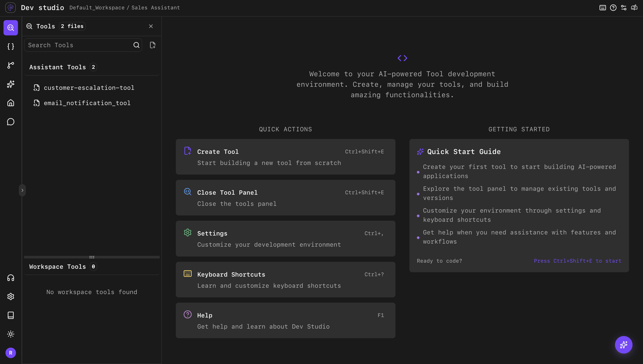The height and width of the screenshot is (364, 643).
Task: Open the documentation book icon
Action: pos(10,315)
